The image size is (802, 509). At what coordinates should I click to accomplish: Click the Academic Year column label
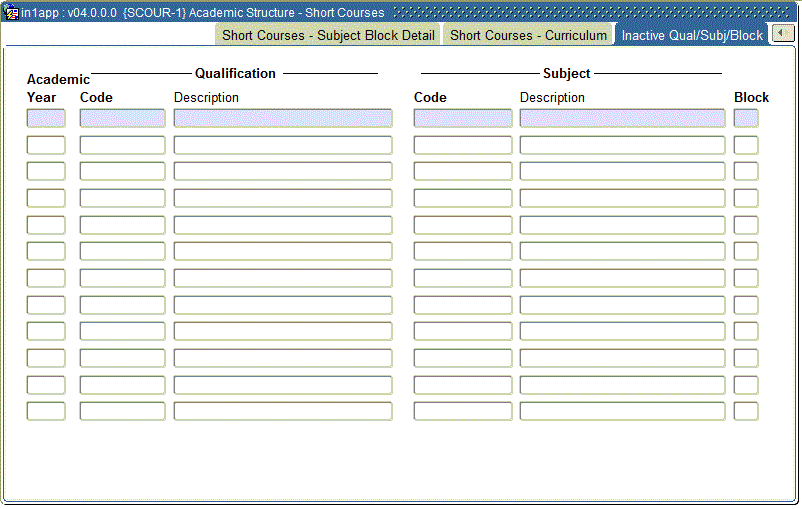58,88
